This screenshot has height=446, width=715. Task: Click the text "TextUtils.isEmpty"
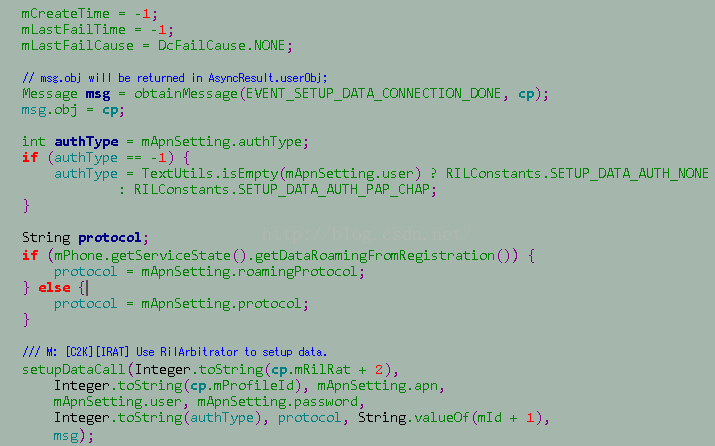210,174
